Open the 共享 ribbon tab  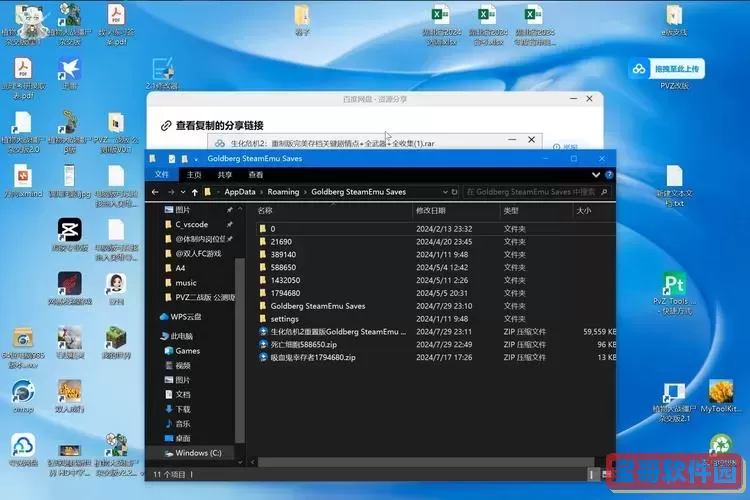[x=225, y=175]
